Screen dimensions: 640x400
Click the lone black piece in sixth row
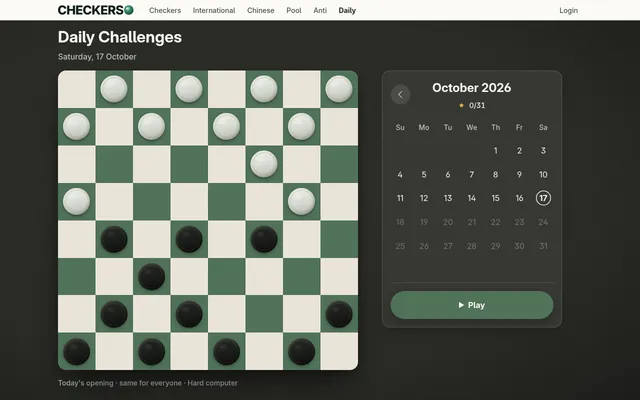[x=151, y=277]
